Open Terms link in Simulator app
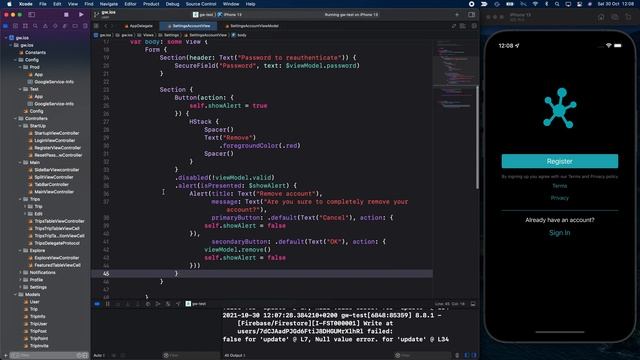The image size is (640, 360). [x=560, y=186]
